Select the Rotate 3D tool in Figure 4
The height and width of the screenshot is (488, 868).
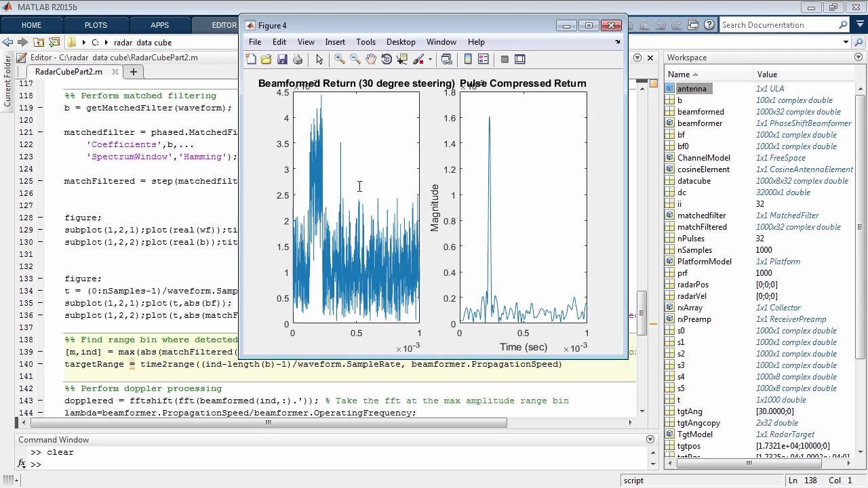click(x=387, y=60)
